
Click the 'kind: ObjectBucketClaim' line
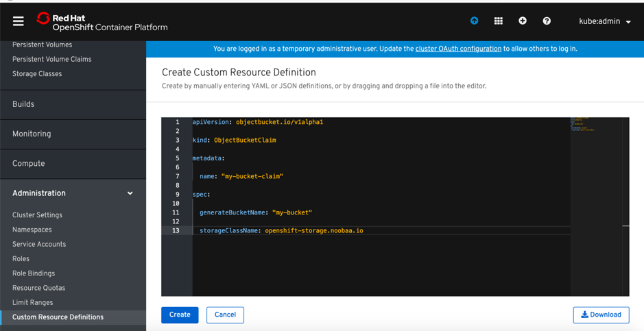(234, 140)
